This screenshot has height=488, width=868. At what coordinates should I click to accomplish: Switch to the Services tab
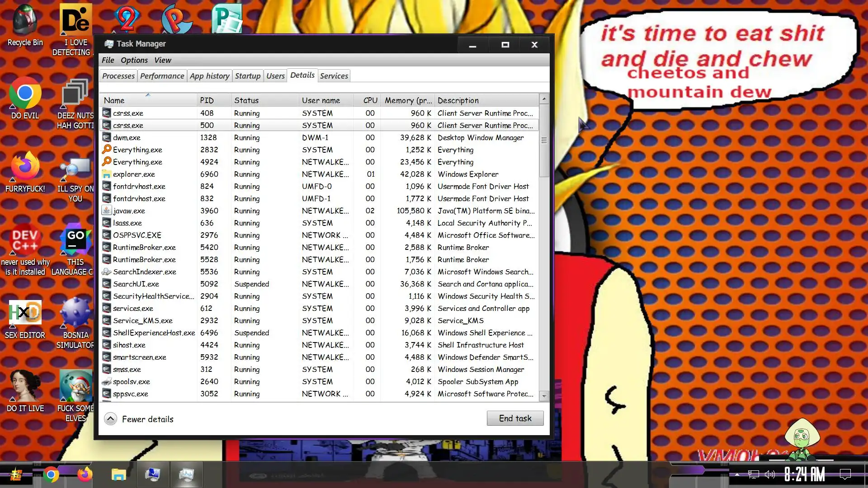(x=334, y=76)
